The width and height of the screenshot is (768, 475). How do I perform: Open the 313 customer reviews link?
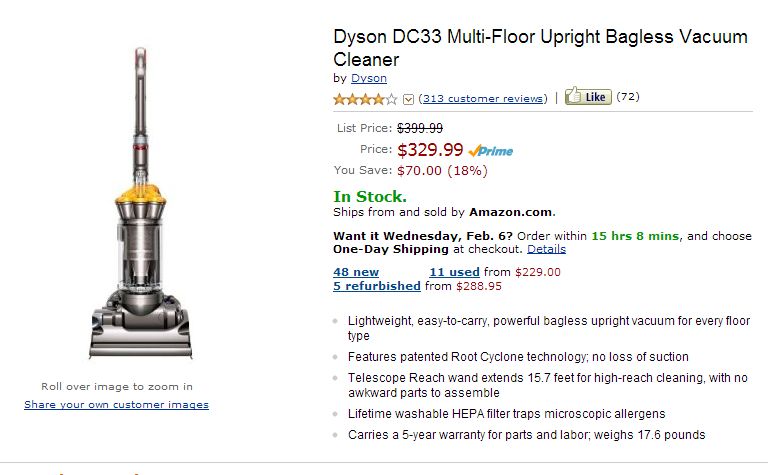click(484, 98)
